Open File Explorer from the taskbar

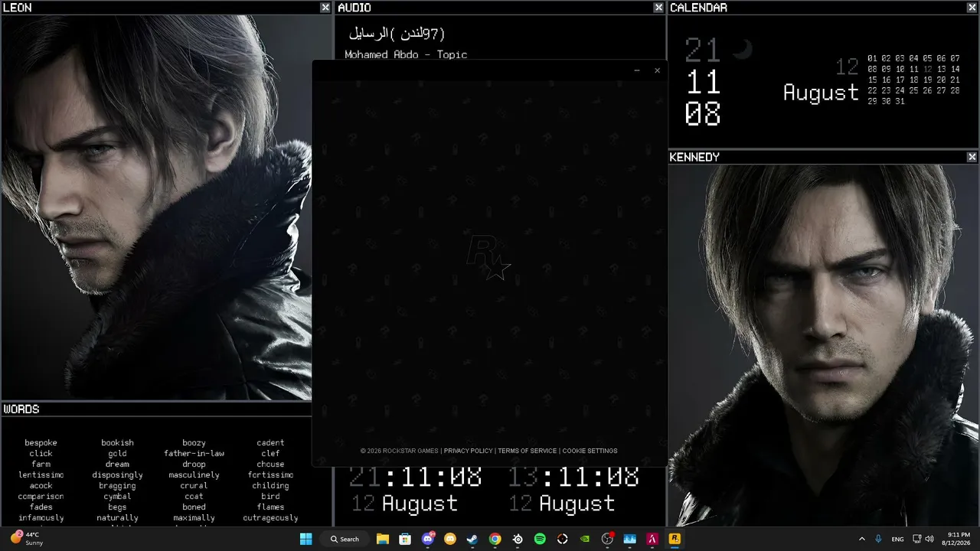382,539
